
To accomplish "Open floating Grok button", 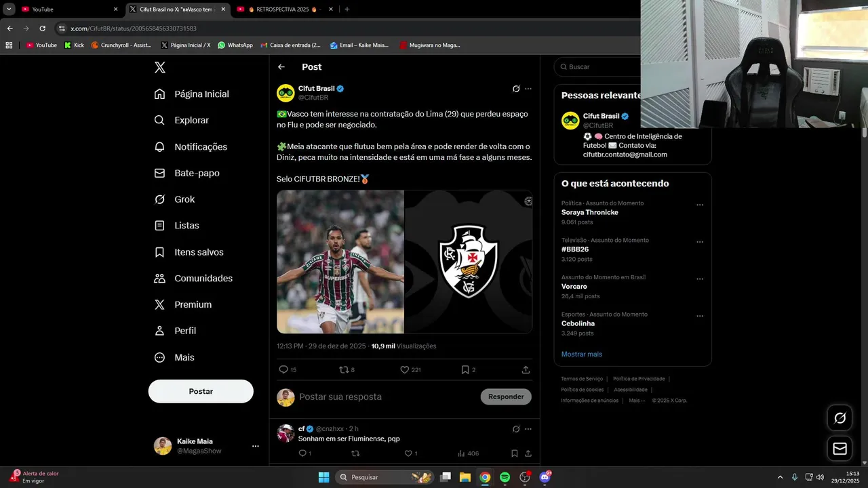I will [840, 418].
